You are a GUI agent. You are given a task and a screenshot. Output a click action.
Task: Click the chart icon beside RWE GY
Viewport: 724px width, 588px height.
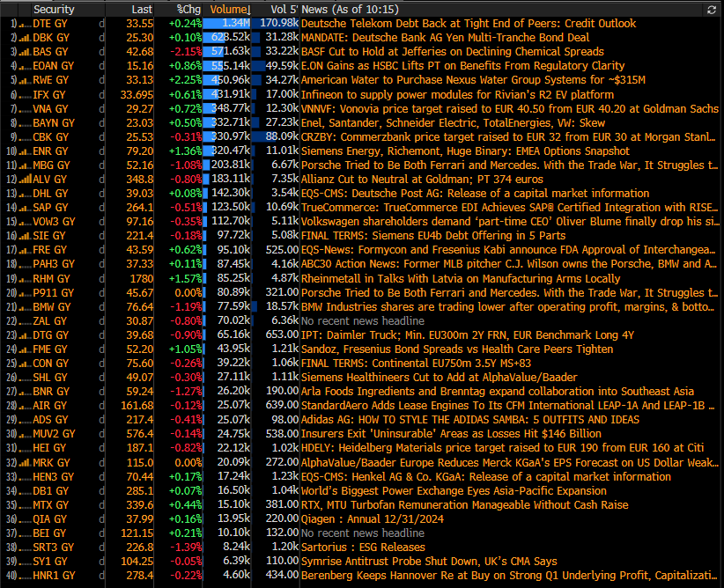click(25, 81)
